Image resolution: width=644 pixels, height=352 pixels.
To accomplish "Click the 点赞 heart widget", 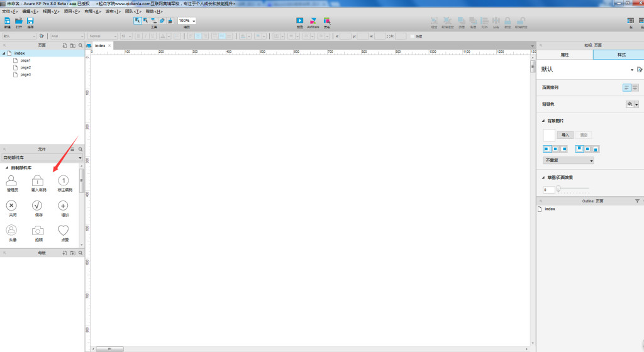I will [64, 230].
